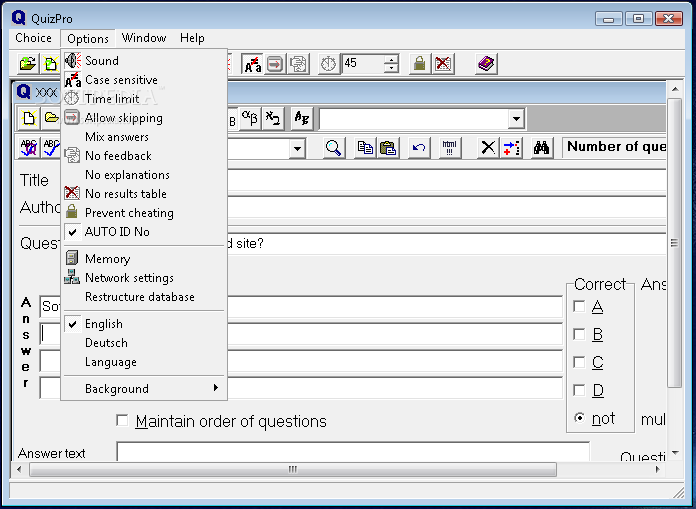696x509 pixels.
Task: Click the AB font style icon
Action: (x=302, y=118)
